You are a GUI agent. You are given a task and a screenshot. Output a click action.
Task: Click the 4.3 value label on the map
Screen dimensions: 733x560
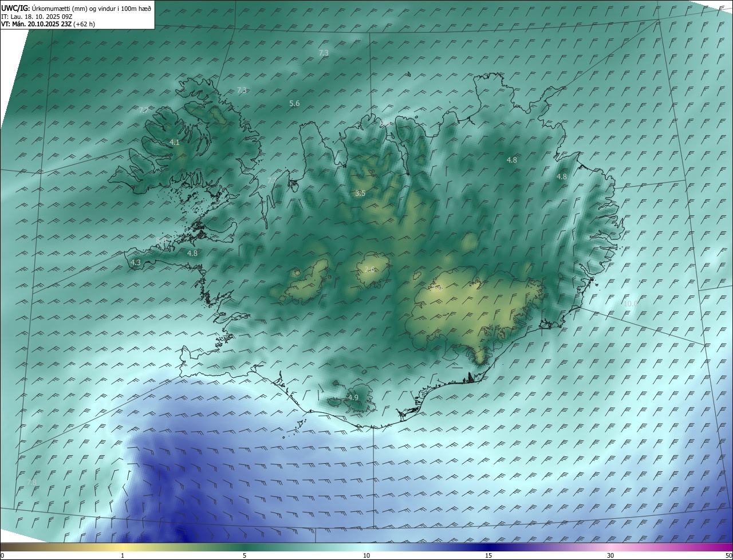coord(136,262)
